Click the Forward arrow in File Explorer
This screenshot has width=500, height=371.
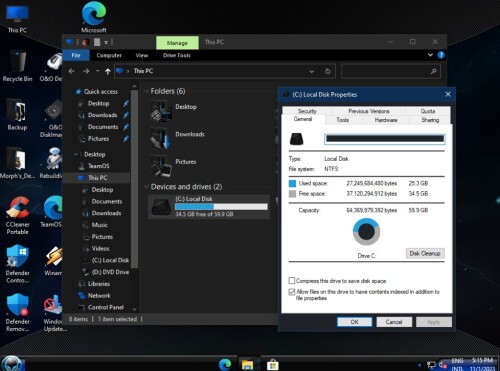(86, 71)
